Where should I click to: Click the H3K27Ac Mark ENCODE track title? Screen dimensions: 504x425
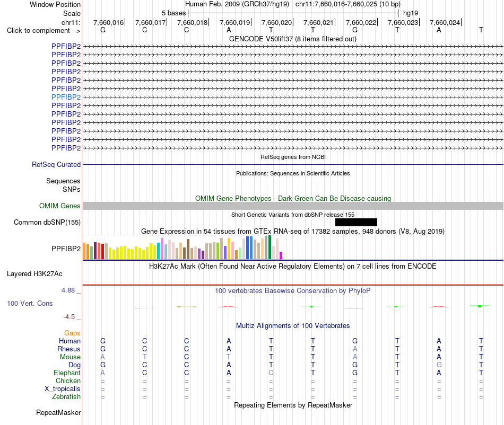click(x=292, y=266)
